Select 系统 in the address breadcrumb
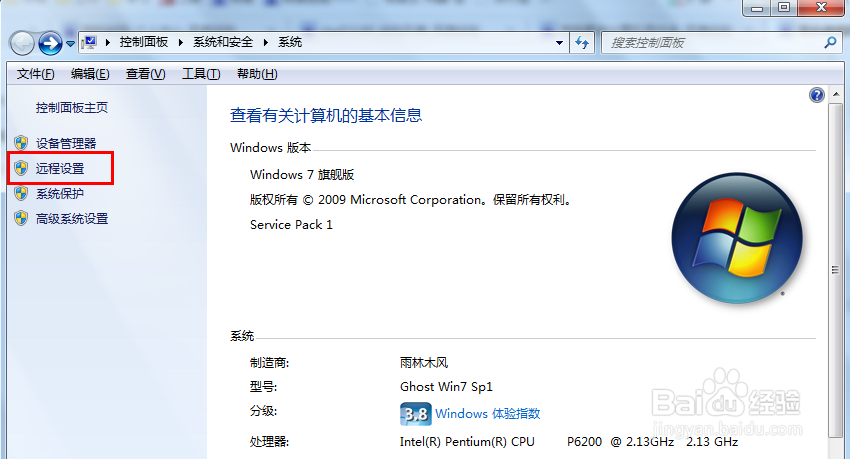Viewport: 850px width, 459px height. 290,42
